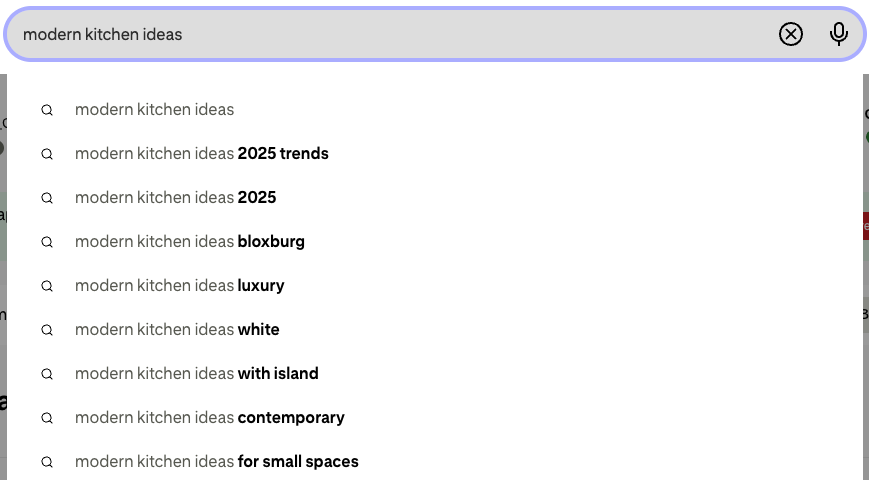
Task: Choose 'modern kitchen ideas contemporary' suggestion
Action: click(434, 417)
